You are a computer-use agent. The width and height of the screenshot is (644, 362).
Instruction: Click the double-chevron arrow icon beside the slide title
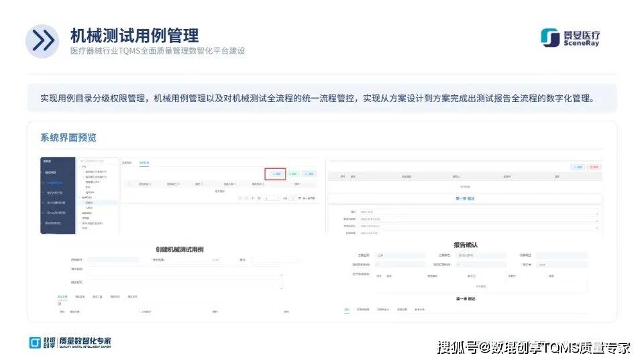click(42, 41)
